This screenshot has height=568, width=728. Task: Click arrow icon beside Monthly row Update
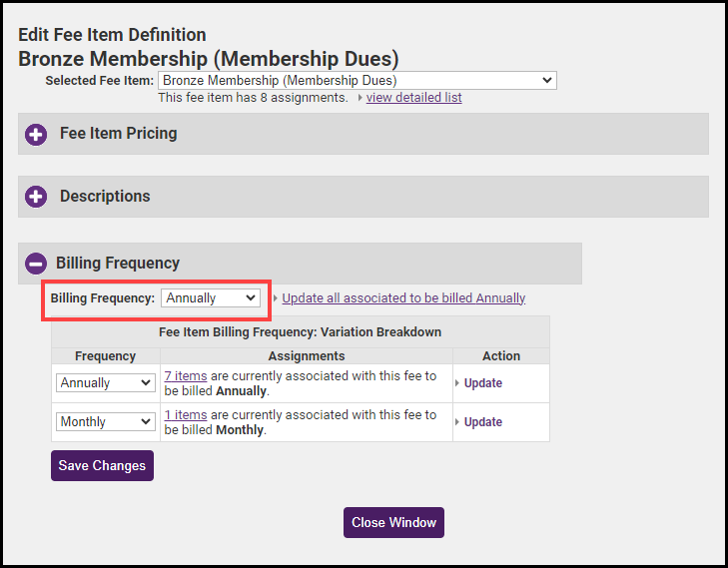(x=457, y=422)
